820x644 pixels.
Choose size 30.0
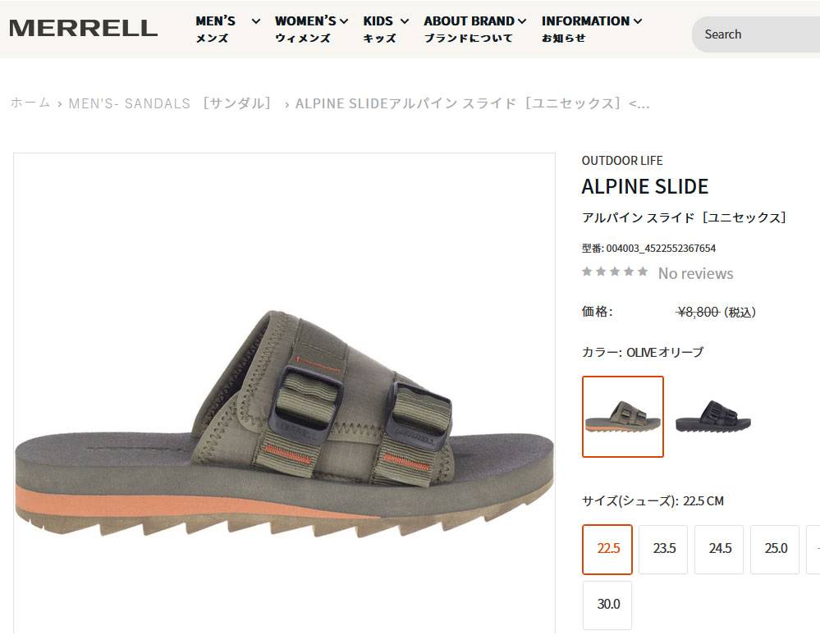click(607, 605)
